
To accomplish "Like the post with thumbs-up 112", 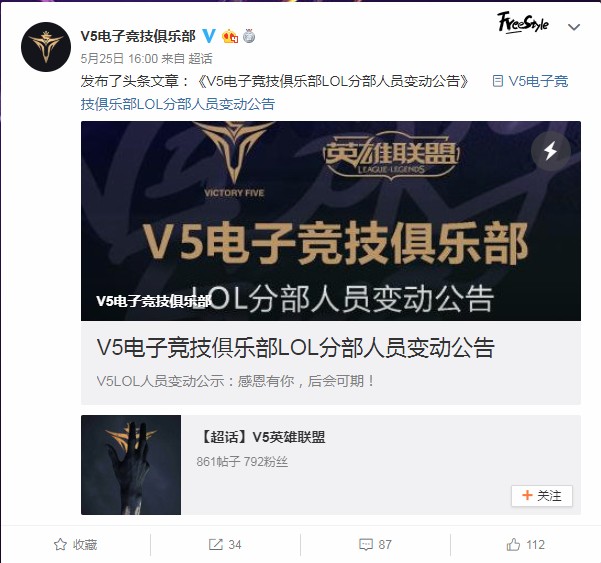I will coord(525,544).
